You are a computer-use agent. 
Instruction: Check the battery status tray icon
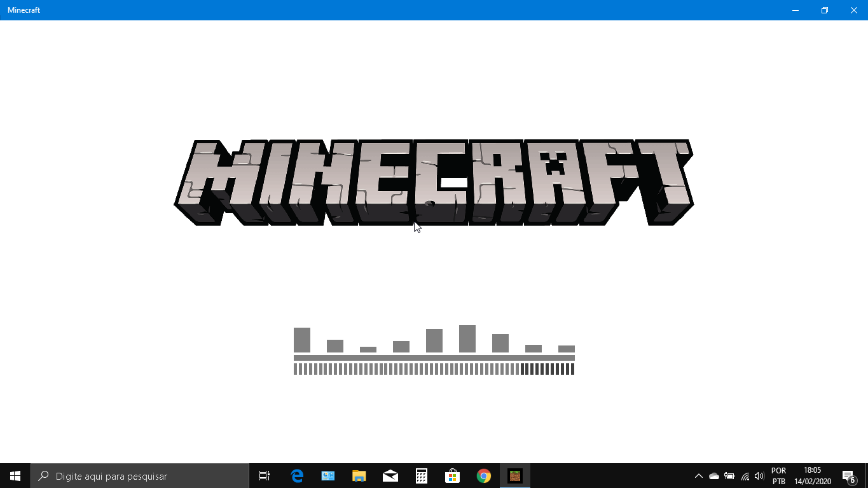click(729, 476)
